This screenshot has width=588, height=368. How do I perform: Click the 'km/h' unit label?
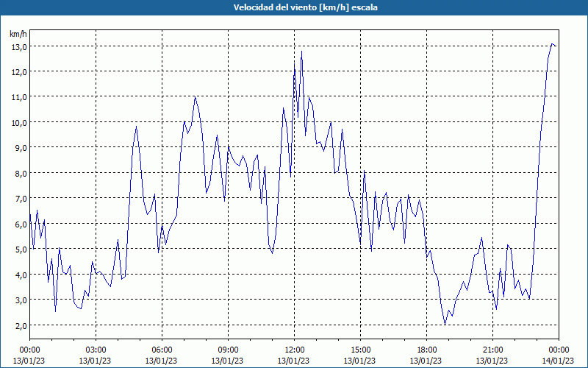click(18, 34)
